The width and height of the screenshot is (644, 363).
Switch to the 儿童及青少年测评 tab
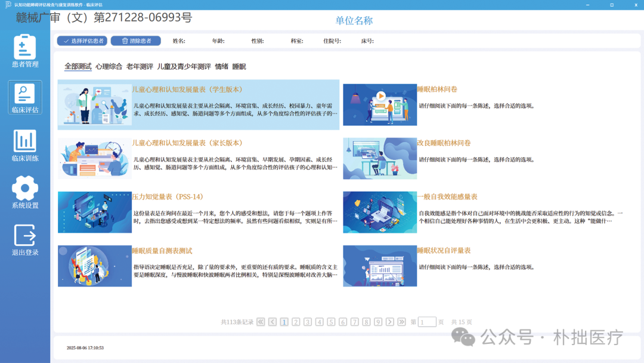pyautogui.click(x=184, y=66)
